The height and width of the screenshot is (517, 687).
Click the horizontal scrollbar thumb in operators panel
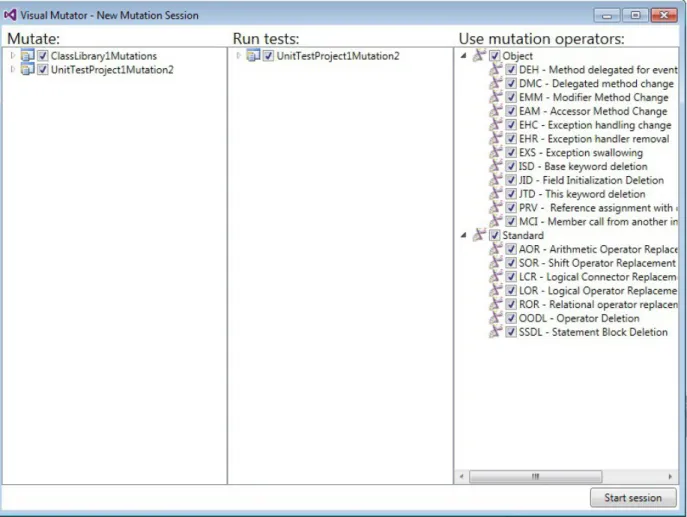pyautogui.click(x=535, y=476)
